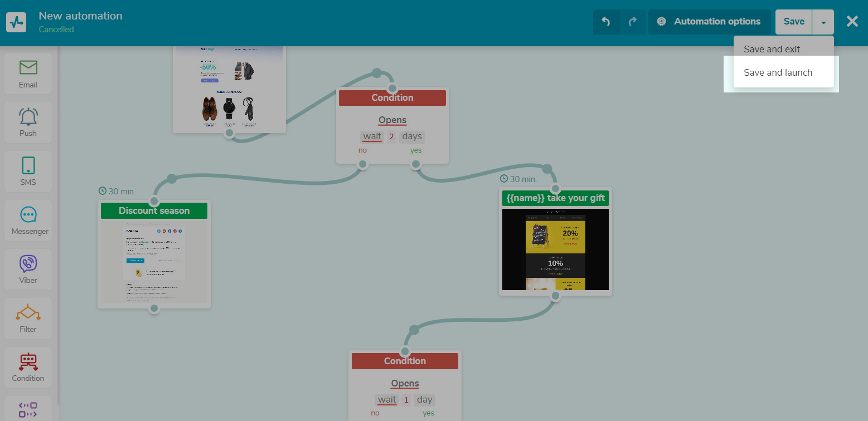Add an Email block from the sidebar

pyautogui.click(x=28, y=74)
